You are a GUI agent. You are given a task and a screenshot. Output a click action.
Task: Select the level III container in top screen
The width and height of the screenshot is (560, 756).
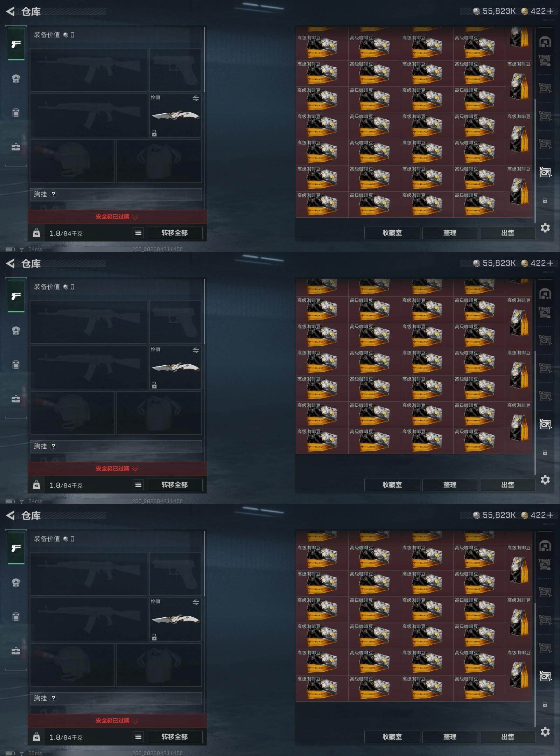pos(545,60)
